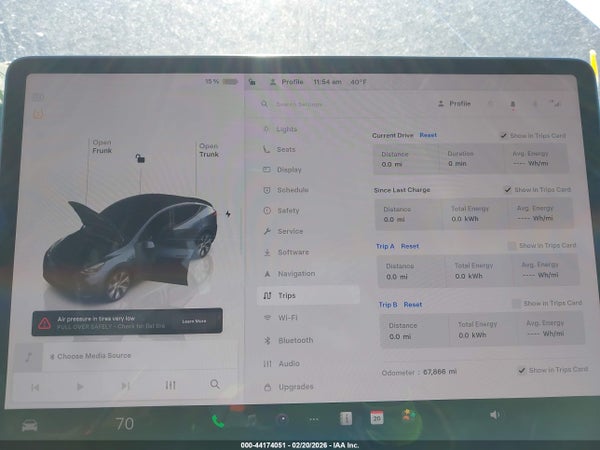The image size is (600, 450).
Task: Open the Calendar app icon
Action: 377,418
